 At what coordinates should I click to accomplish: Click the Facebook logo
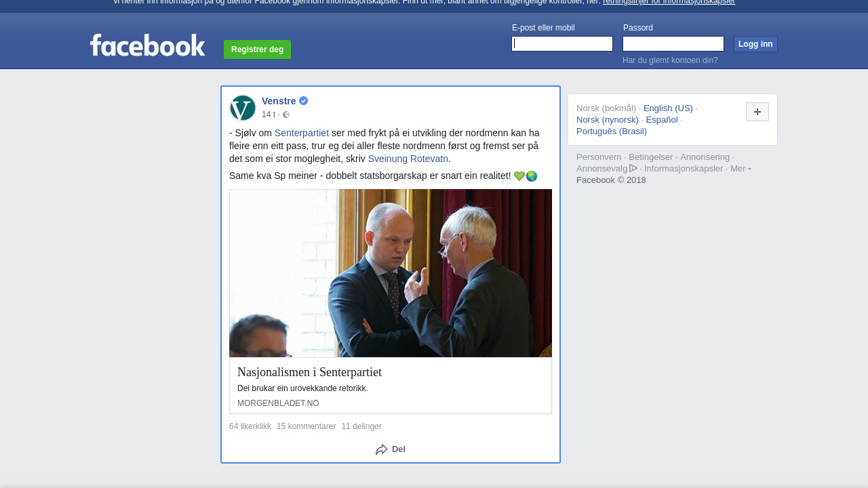(x=147, y=45)
